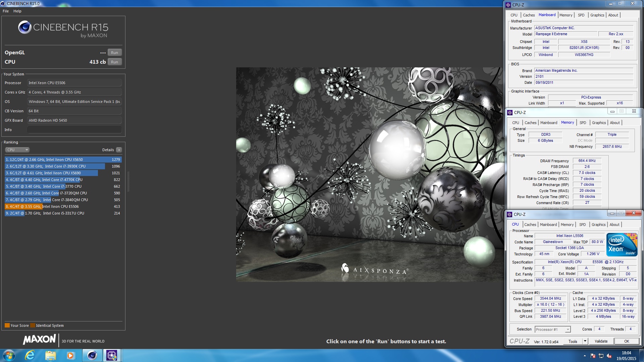
Task: Click the orange Your Score legend swatch
Action: tap(7, 325)
